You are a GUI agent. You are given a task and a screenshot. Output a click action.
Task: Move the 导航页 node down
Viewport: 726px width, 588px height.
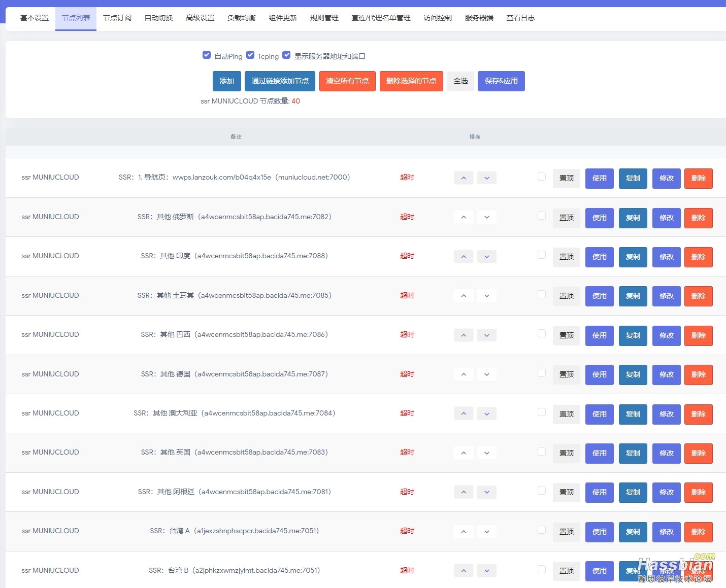coord(487,178)
